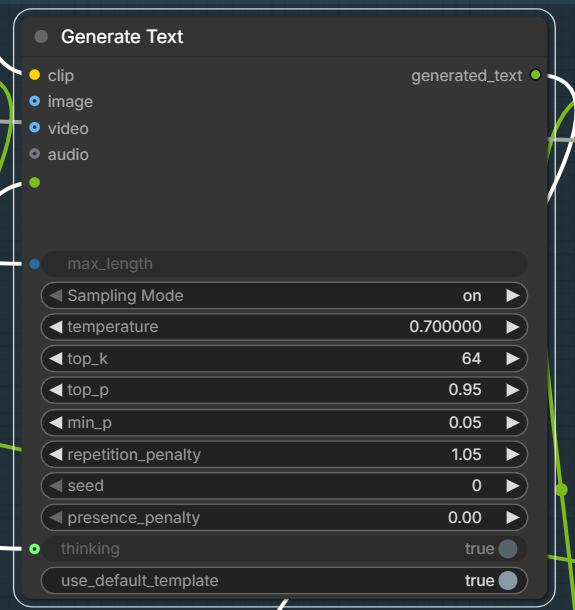Click the blue image input socket
This screenshot has width=575, height=610.
pos(35,101)
